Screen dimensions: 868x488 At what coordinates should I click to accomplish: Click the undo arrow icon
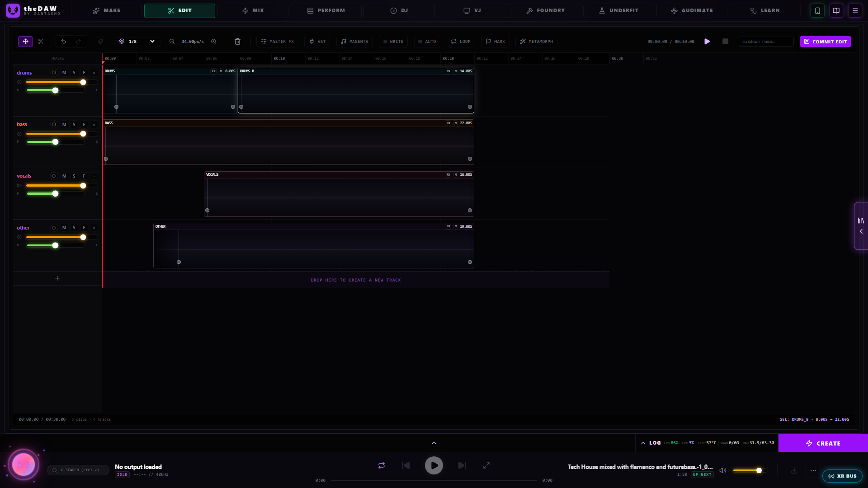coord(64,42)
